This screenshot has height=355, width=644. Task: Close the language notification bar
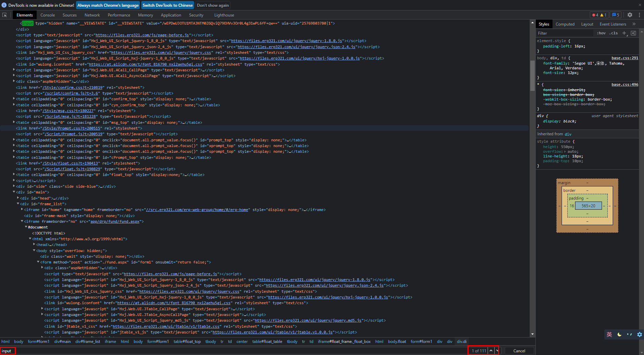(x=640, y=5)
